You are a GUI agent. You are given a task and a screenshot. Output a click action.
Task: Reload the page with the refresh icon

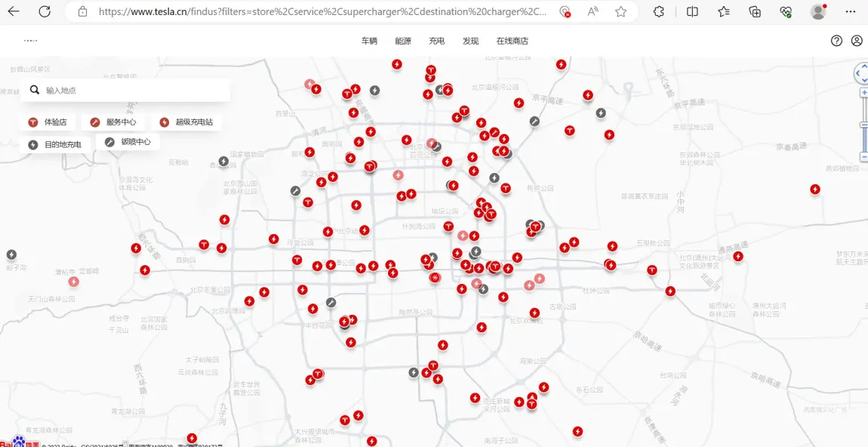45,11
